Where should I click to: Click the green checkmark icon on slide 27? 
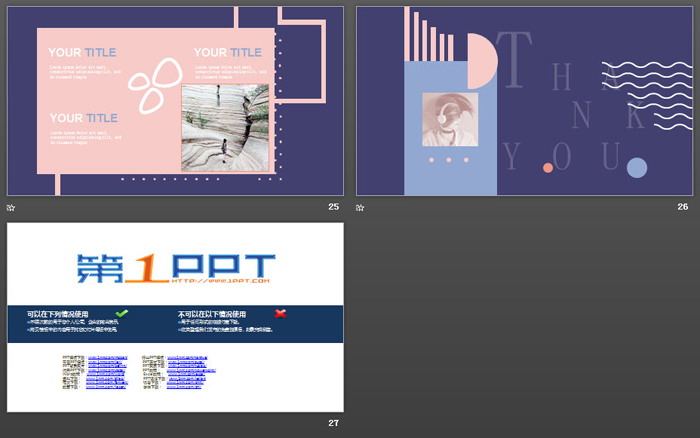coord(121,313)
